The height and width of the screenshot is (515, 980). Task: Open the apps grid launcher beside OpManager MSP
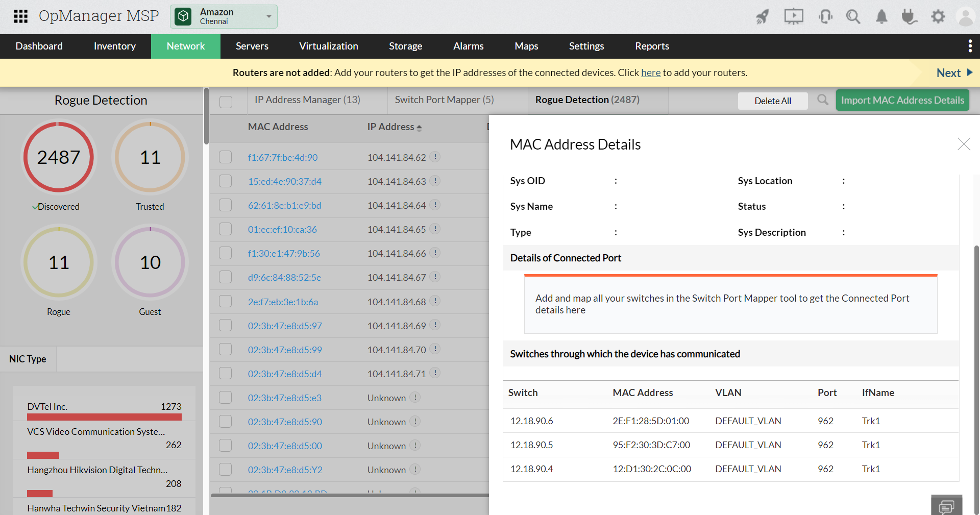pos(20,16)
